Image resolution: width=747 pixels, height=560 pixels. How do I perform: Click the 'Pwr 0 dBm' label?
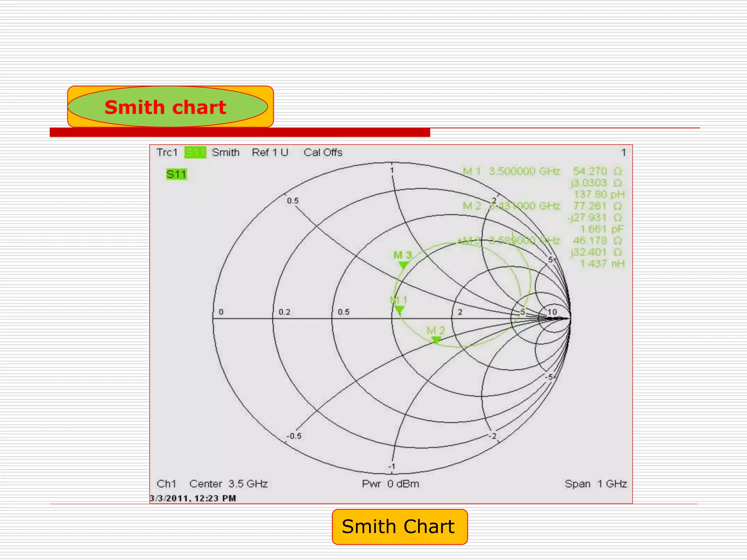coord(391,484)
